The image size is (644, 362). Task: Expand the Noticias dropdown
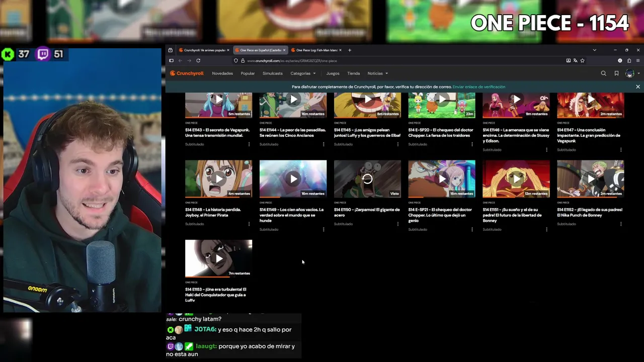(x=377, y=73)
